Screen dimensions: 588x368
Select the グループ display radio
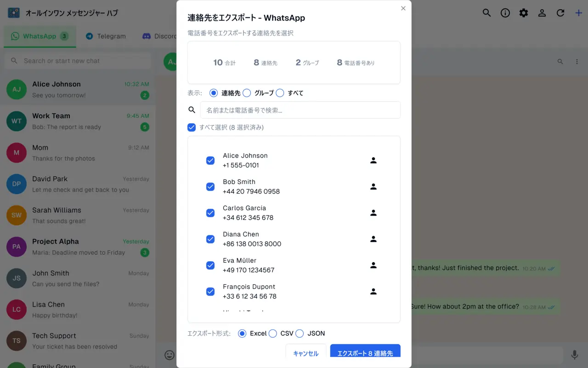point(247,93)
